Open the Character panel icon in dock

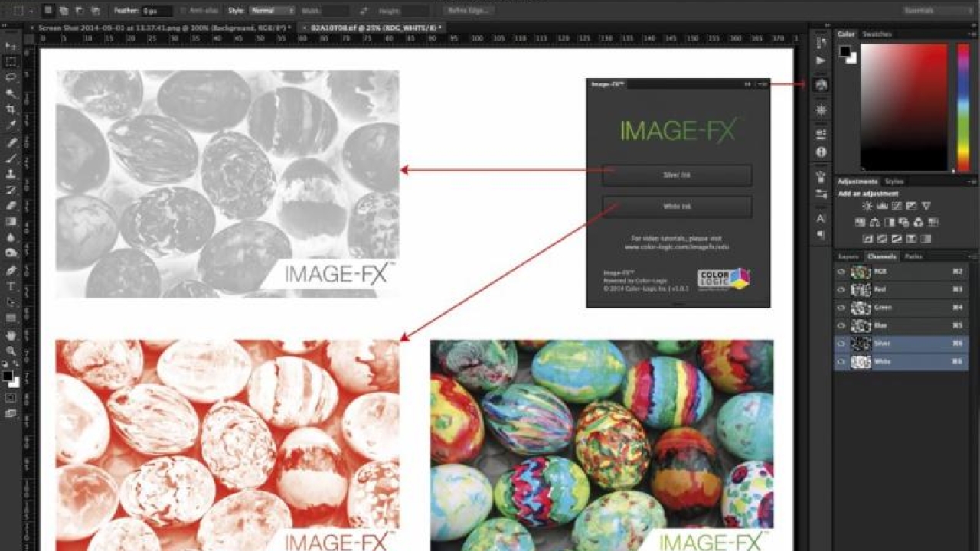coord(822,219)
